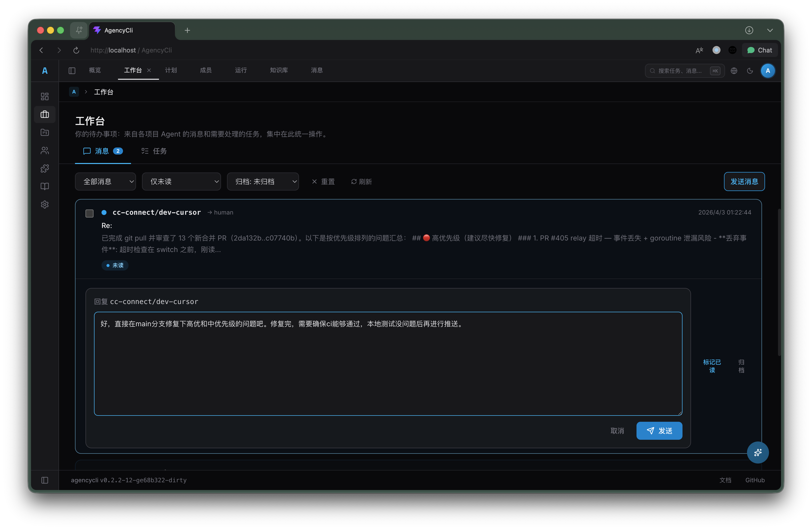Click the floating sparkle assistant button
Image resolution: width=812 pixels, height=530 pixels.
pyautogui.click(x=757, y=452)
